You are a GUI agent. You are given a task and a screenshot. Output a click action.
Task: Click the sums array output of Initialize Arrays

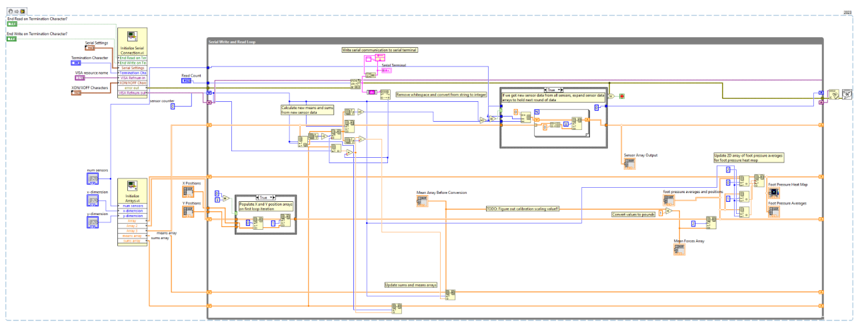point(133,240)
